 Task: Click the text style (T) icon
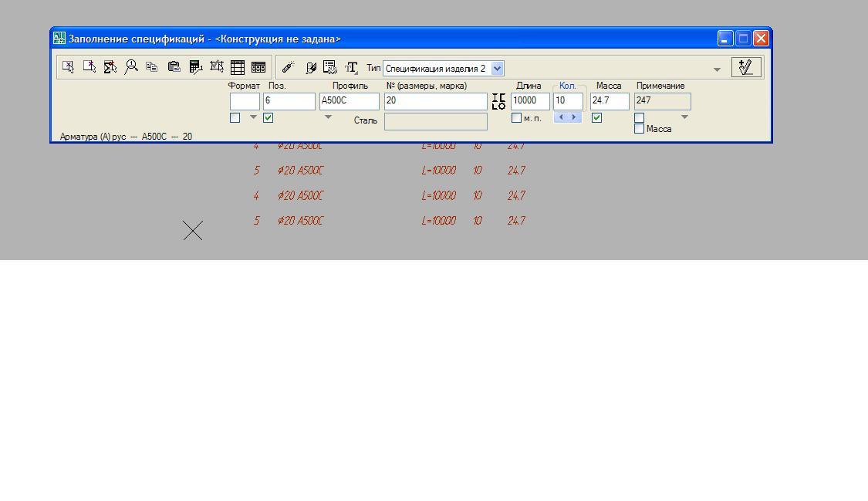pyautogui.click(x=352, y=67)
